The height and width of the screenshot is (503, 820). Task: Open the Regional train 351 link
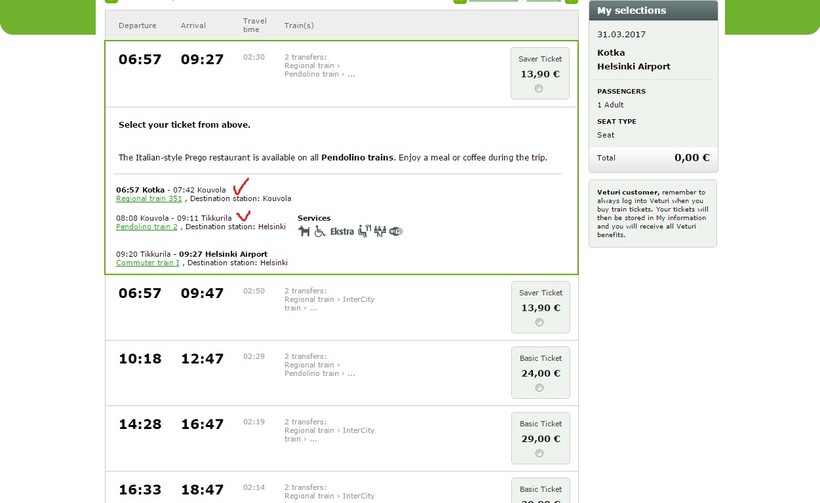[149, 199]
